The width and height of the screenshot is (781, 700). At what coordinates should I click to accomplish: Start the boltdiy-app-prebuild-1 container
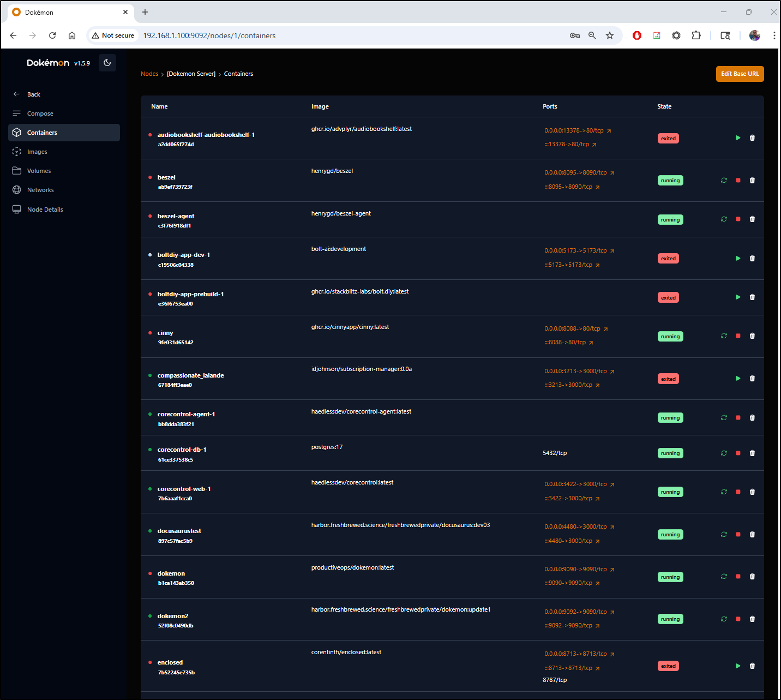738,297
